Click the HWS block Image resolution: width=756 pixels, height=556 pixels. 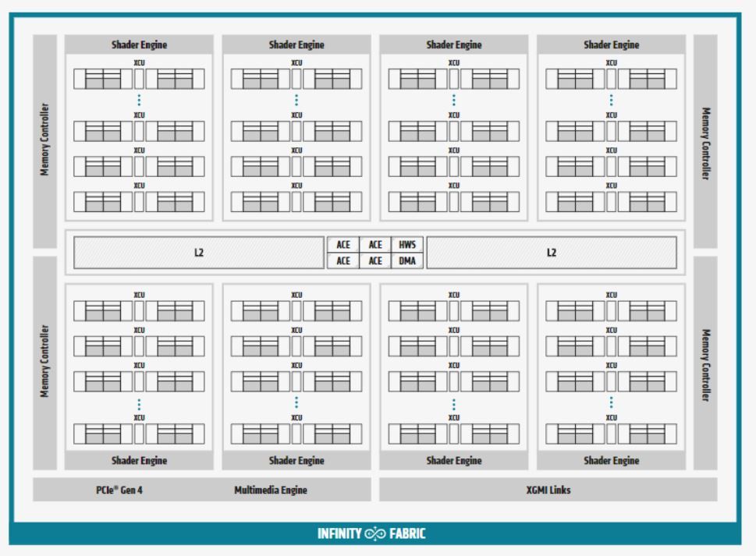(407, 244)
